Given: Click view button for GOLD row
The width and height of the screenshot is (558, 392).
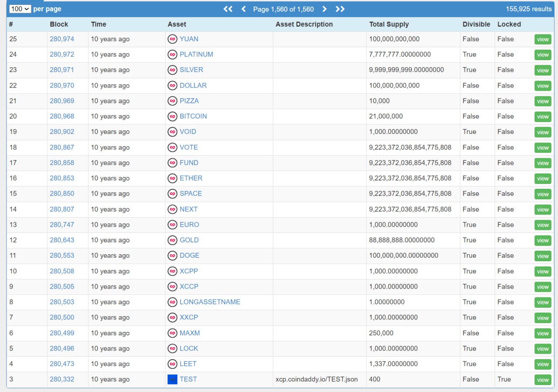Looking at the screenshot, I should pyautogui.click(x=543, y=240).
